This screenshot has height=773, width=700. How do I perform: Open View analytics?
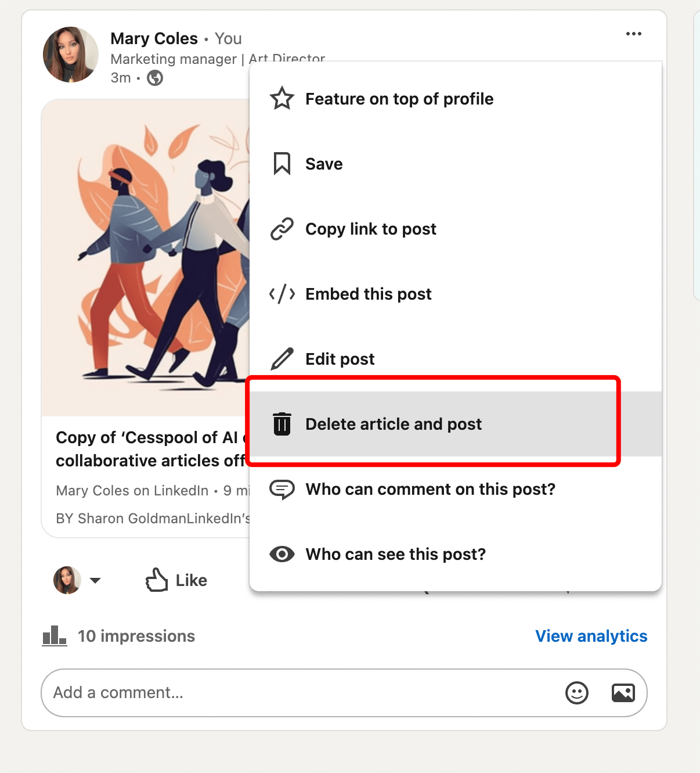click(590, 636)
